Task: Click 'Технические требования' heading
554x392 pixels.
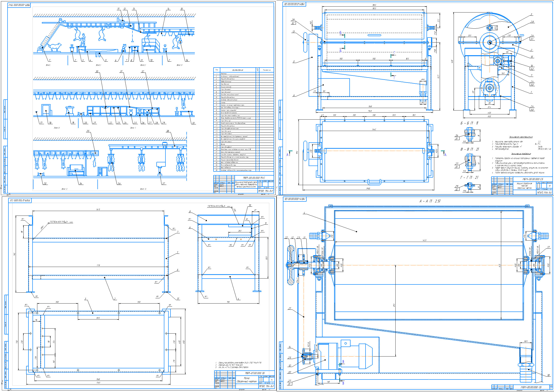Action: point(521,153)
